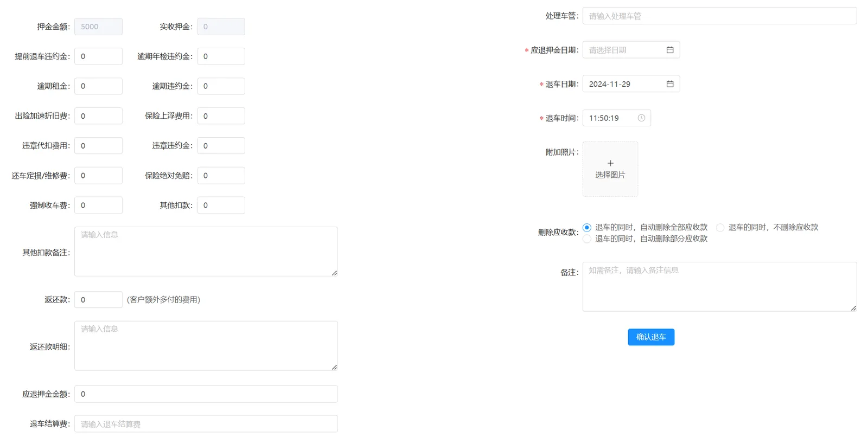Click calendar icon in 退车日期 field
Viewport: 868px width, 444px height.
tap(670, 84)
